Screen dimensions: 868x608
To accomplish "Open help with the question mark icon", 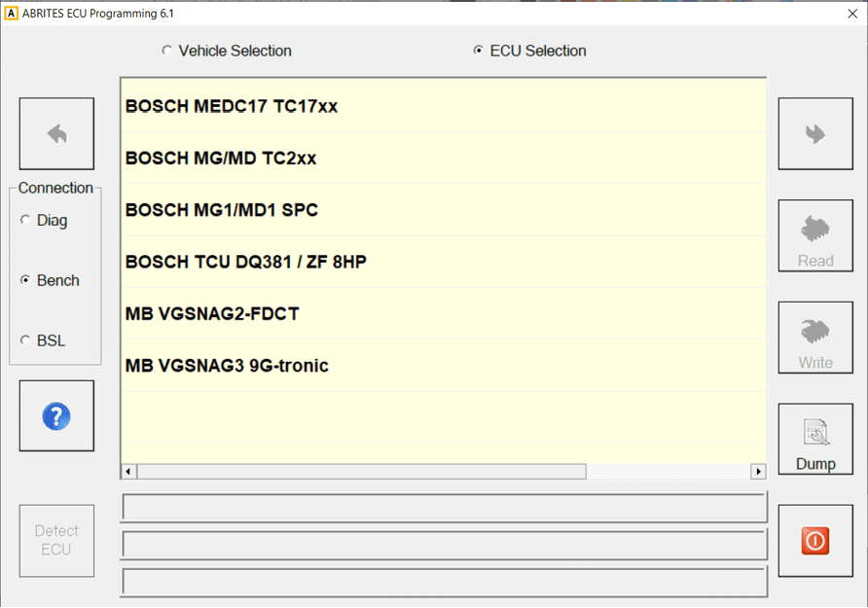I will (56, 416).
